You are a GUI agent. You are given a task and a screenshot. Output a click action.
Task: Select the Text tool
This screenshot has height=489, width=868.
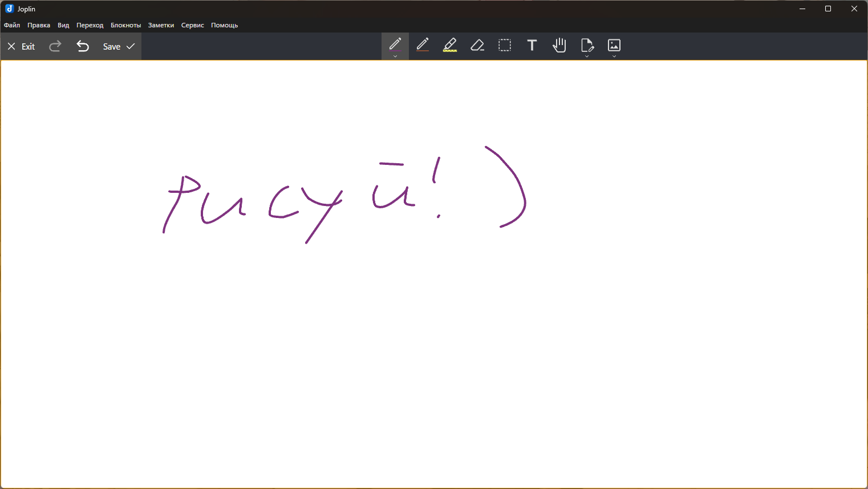(532, 45)
